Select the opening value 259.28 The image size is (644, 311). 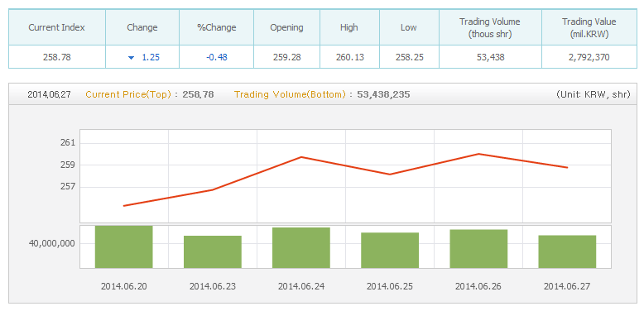[x=286, y=57]
